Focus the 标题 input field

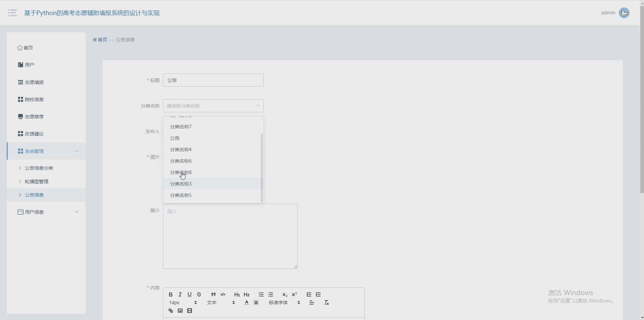[213, 80]
